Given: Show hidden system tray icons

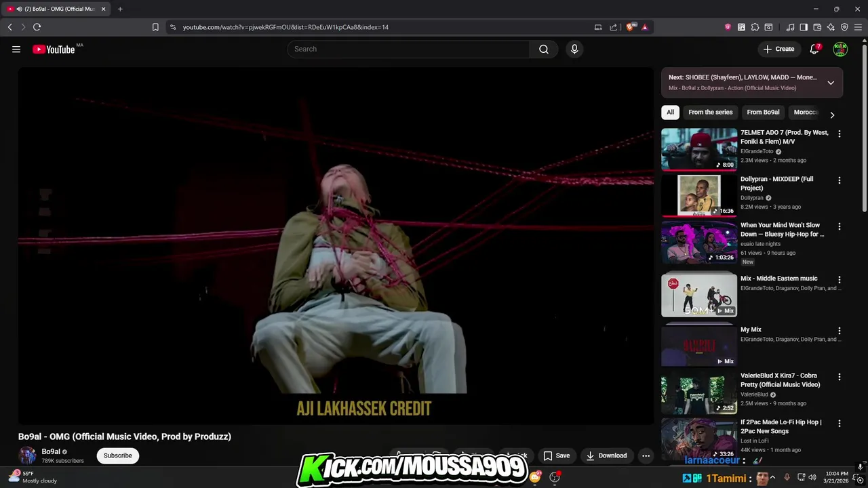Looking at the screenshot, I should coord(772,477).
